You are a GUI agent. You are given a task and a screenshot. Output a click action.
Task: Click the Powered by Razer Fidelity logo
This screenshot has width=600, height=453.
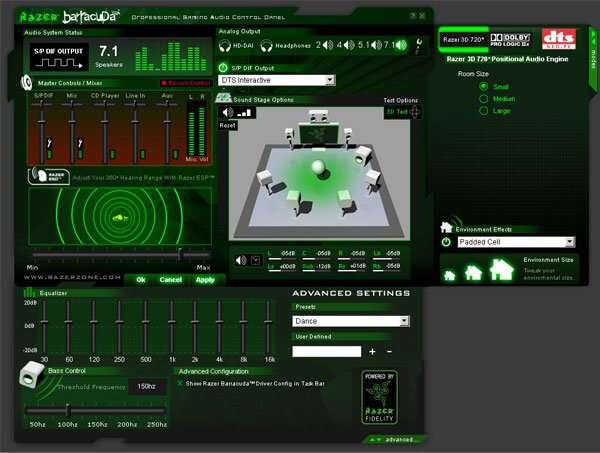(x=379, y=398)
